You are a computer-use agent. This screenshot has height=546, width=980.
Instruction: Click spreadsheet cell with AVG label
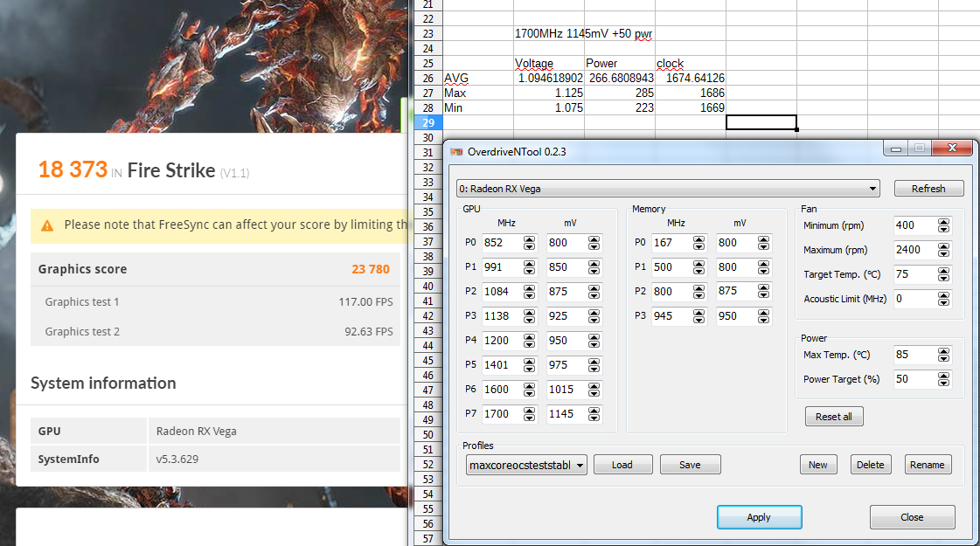[478, 78]
